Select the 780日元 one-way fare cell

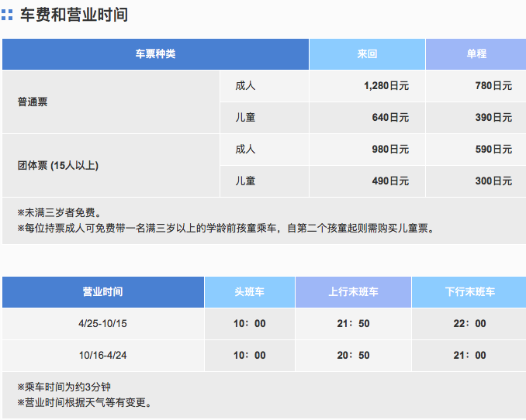493,86
